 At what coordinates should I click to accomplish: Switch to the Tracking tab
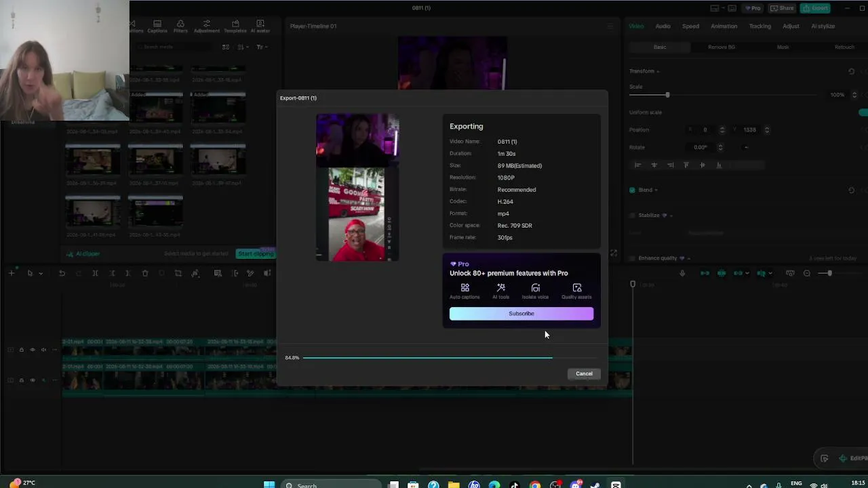(x=759, y=26)
